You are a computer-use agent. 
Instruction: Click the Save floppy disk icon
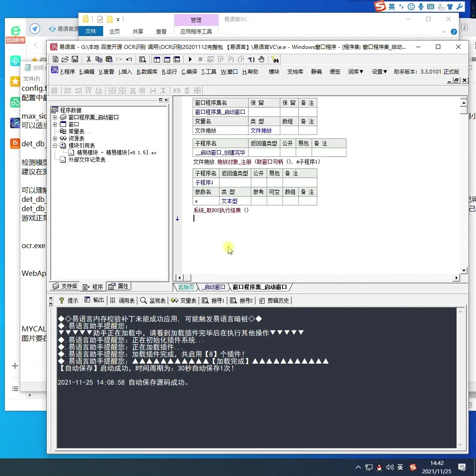75,59
